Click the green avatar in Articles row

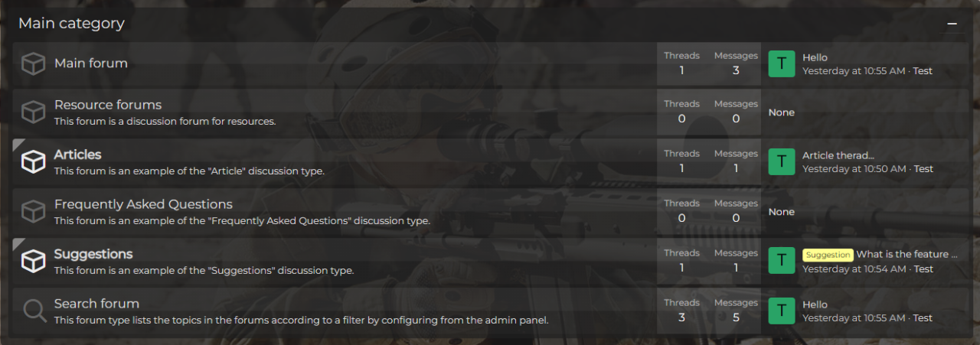tap(781, 161)
